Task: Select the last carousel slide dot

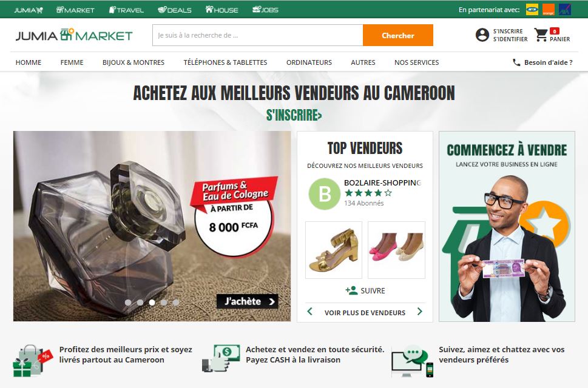Action: (176, 303)
